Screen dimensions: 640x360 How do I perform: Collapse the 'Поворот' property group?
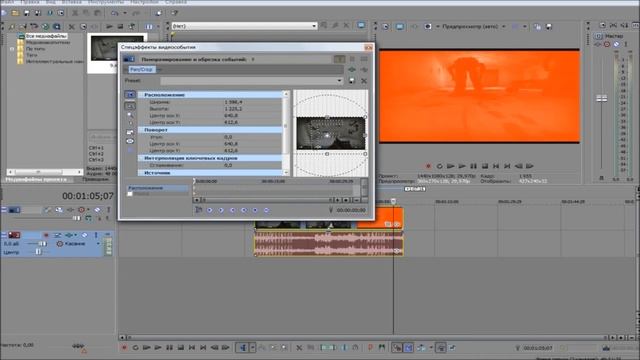[210, 130]
